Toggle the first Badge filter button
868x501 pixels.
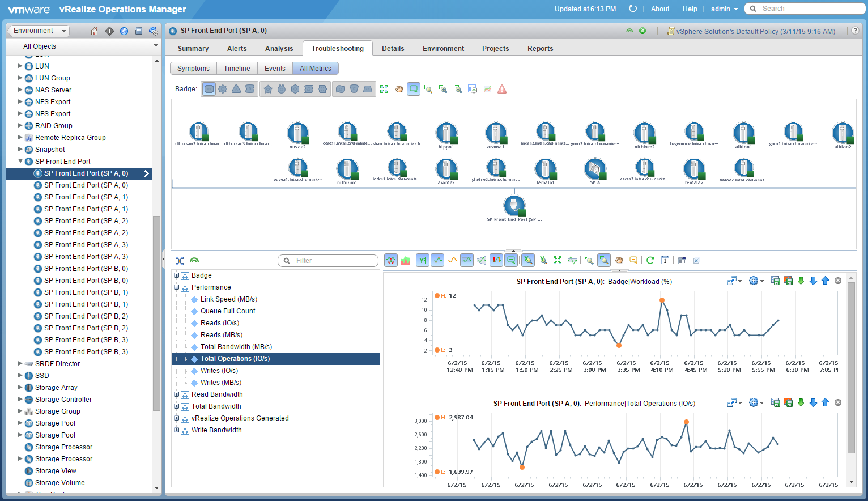point(209,89)
